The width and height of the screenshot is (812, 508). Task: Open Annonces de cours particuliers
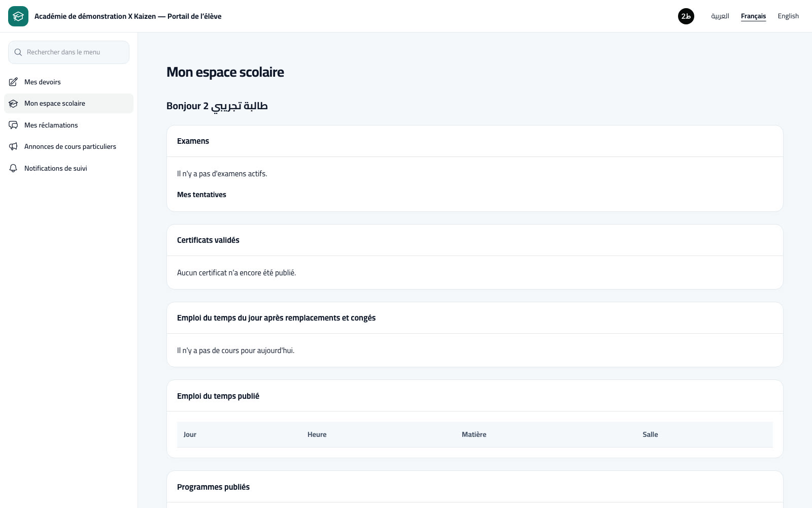pyautogui.click(x=69, y=147)
